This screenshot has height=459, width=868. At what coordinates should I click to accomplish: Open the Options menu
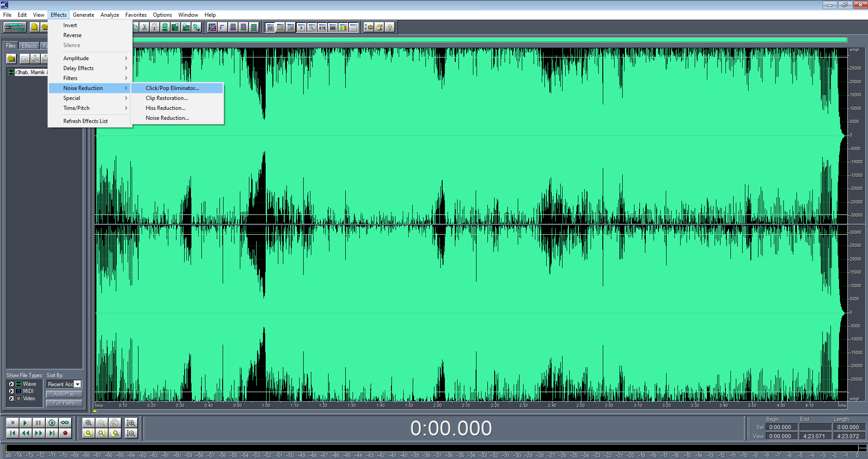(x=162, y=15)
